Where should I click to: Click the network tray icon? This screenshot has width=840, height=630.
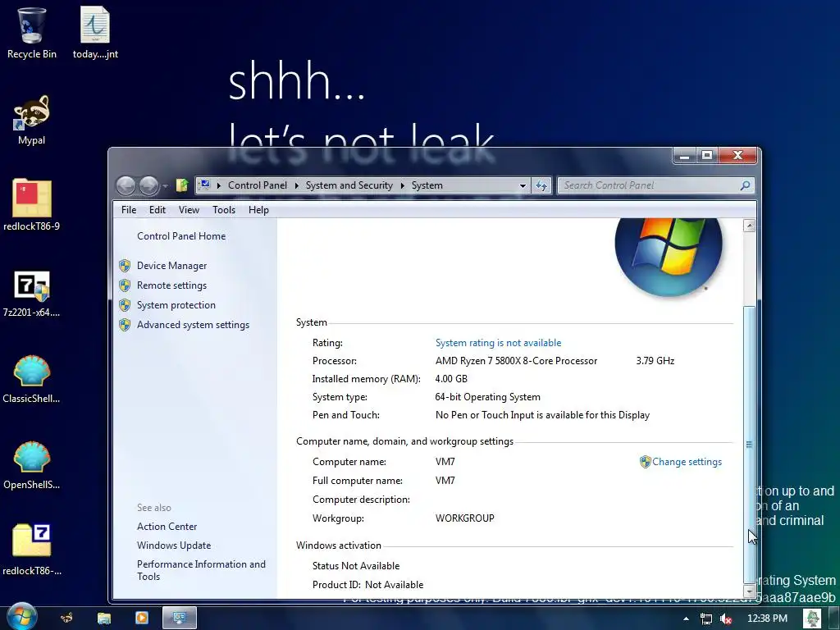(706, 619)
